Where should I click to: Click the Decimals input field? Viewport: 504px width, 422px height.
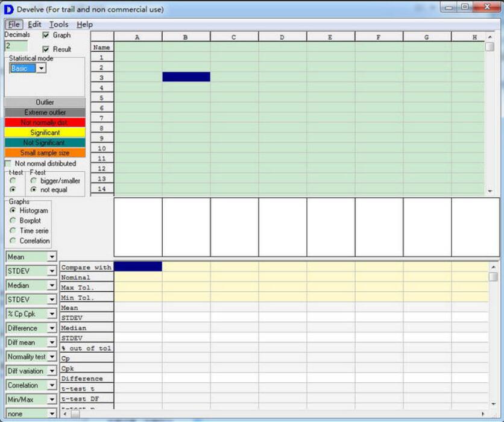click(16, 46)
